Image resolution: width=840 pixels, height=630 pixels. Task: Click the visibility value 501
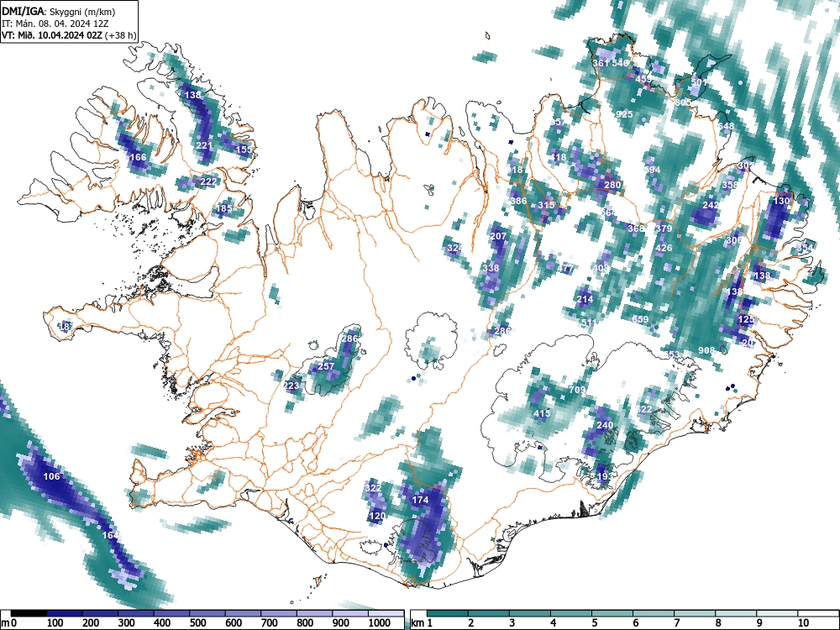tap(699, 82)
